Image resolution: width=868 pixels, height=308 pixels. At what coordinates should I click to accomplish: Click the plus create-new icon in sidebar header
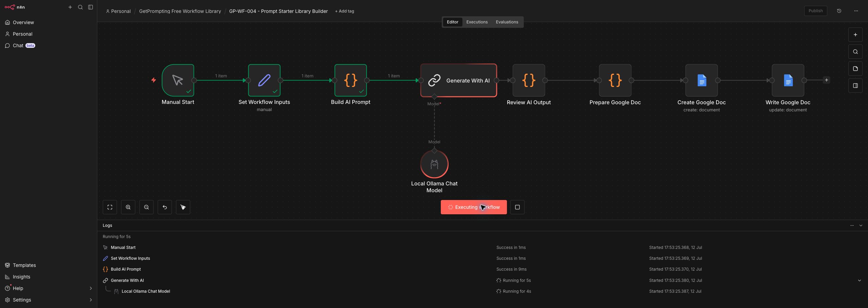[x=70, y=7]
